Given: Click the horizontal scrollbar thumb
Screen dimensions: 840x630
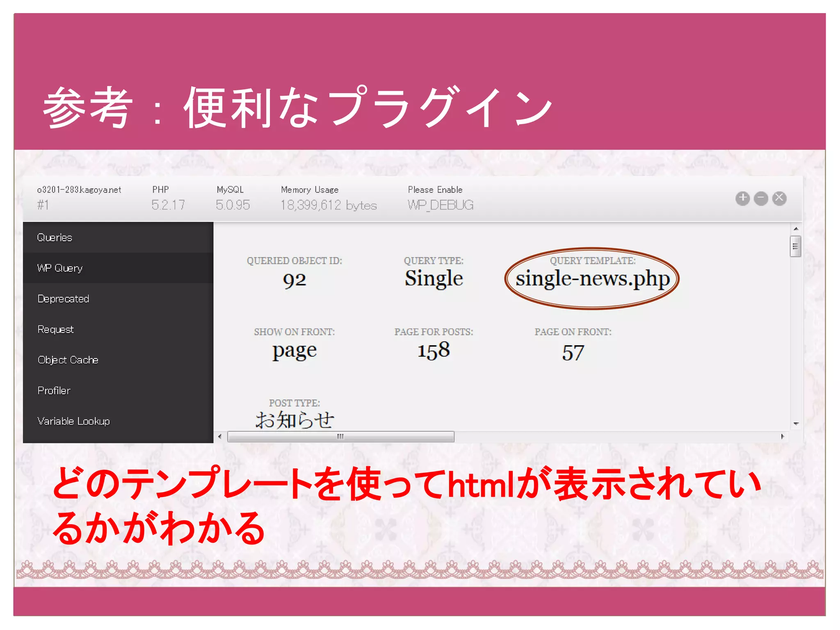Looking at the screenshot, I should pyautogui.click(x=340, y=436).
